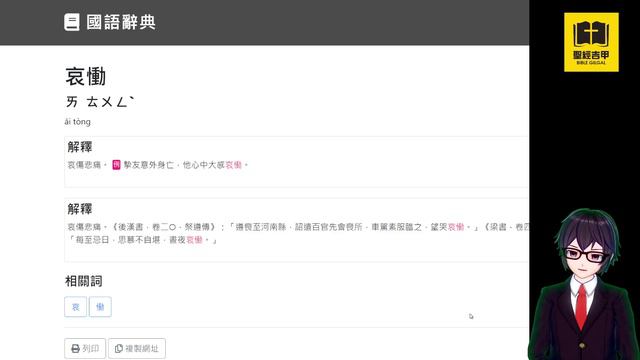Click the 相關詞 heading
This screenshot has height=360, width=640.
coord(84,281)
